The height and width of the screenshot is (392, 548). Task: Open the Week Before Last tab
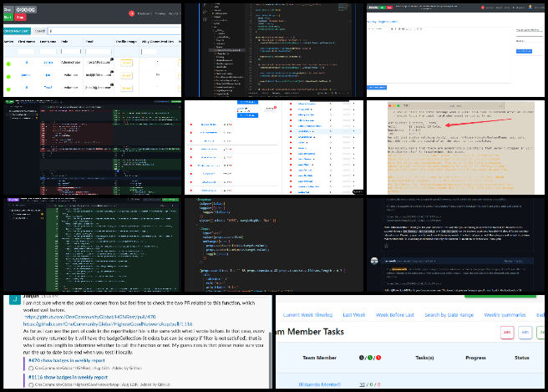coord(395,315)
